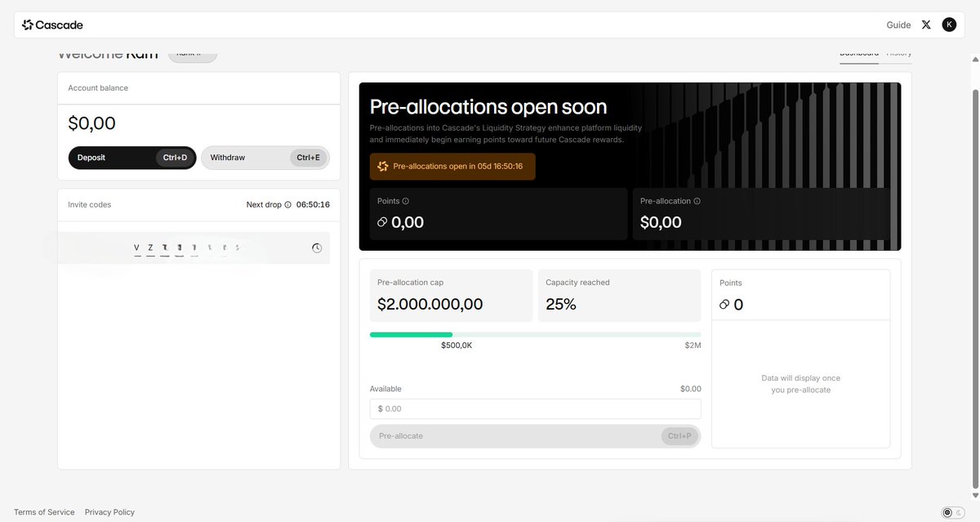The height and width of the screenshot is (522, 980).
Task: Open the K profile avatar menu
Action: 949,25
